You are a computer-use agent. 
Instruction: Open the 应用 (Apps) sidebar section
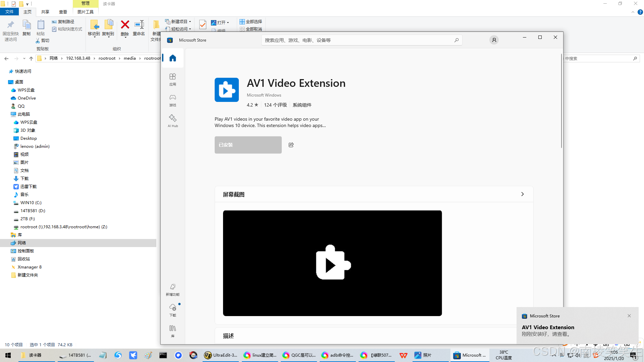[172, 79]
